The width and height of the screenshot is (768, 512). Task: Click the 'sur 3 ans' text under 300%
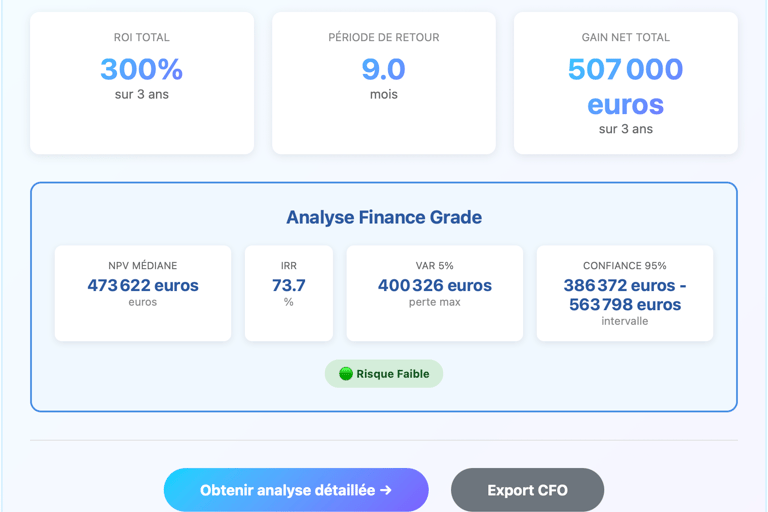[x=142, y=95]
